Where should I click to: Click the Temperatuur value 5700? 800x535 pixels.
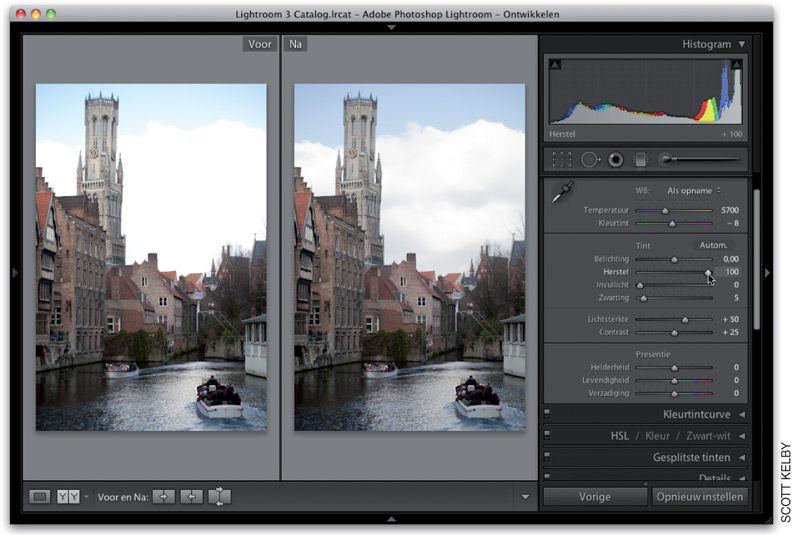coord(730,210)
